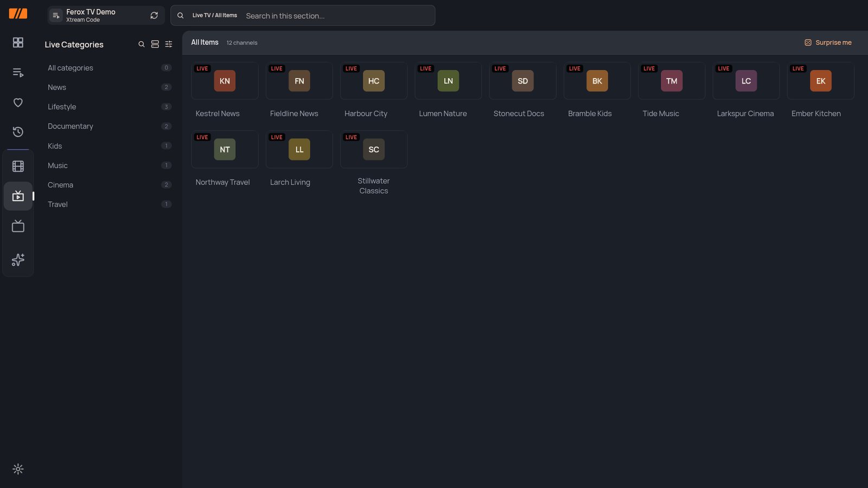The width and height of the screenshot is (868, 488).
Task: Open Favorites via the heart icon
Action: (x=18, y=102)
